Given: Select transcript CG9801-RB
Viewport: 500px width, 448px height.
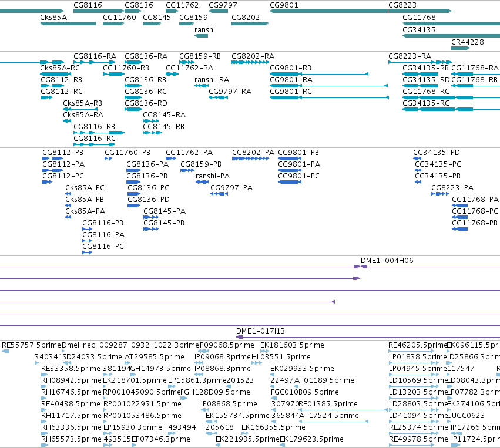Looking at the screenshot, I should click(x=319, y=74).
